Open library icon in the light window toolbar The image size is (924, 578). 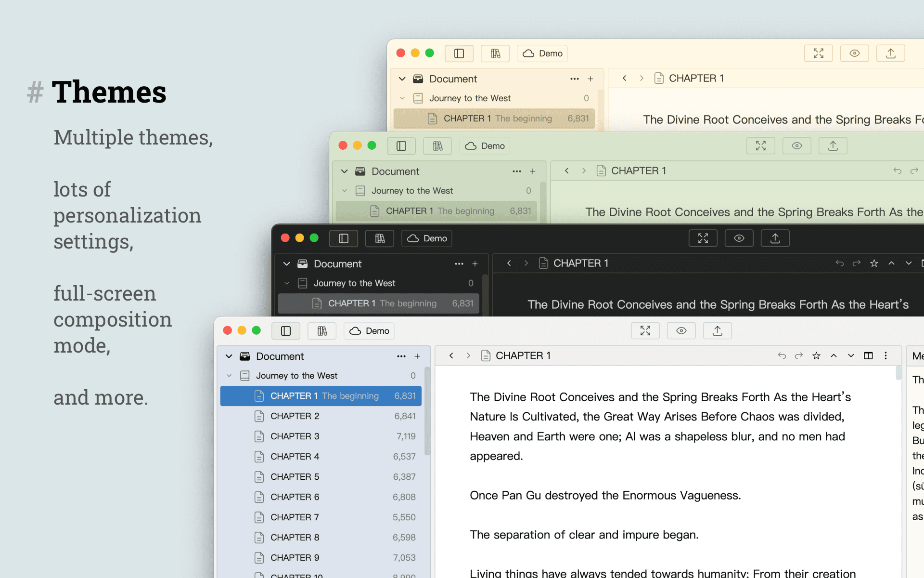coord(322,331)
